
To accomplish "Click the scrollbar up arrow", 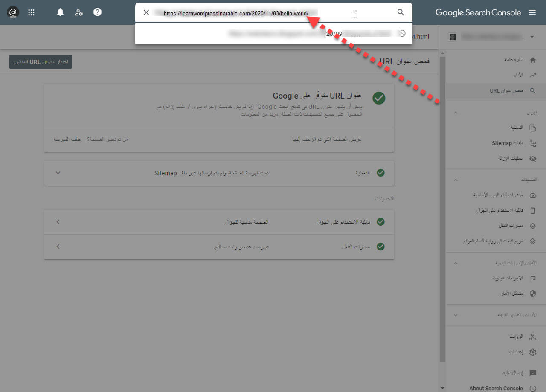I will tap(442, 53).
